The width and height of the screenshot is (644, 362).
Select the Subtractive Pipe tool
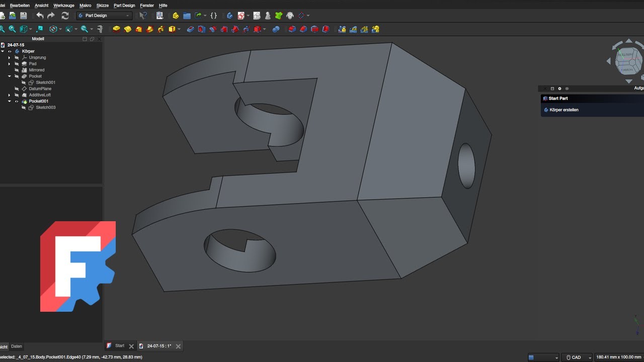[x=235, y=29]
